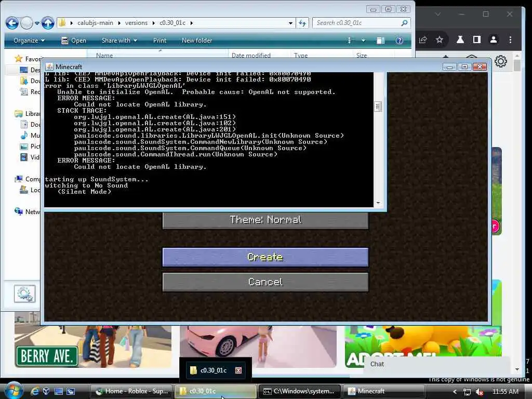
Task: Open the view options dropdown arrow
Action: coord(363,41)
